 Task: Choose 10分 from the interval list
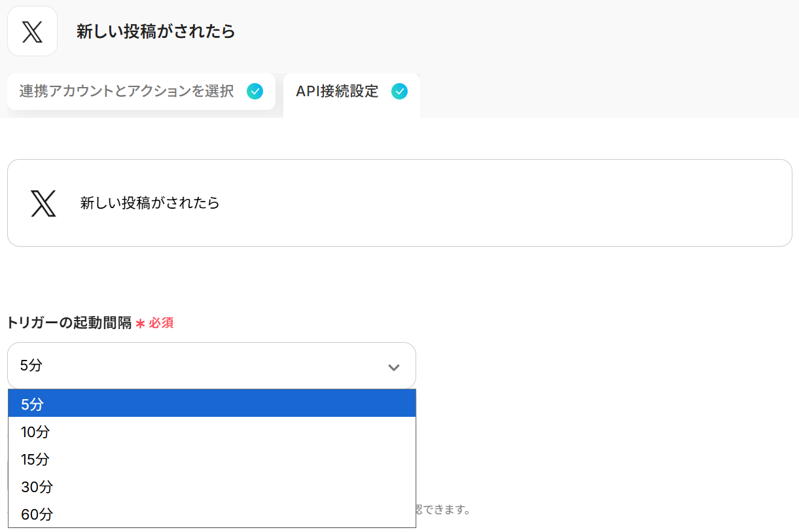[x=35, y=432]
